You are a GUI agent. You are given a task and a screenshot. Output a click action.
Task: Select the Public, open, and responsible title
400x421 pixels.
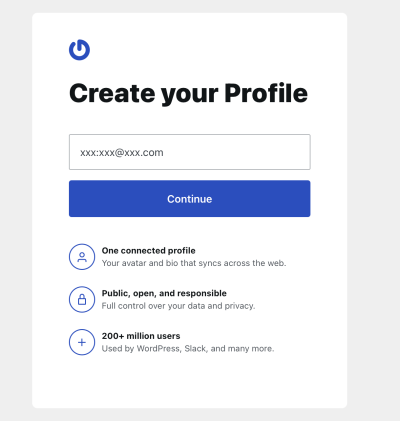164,293
